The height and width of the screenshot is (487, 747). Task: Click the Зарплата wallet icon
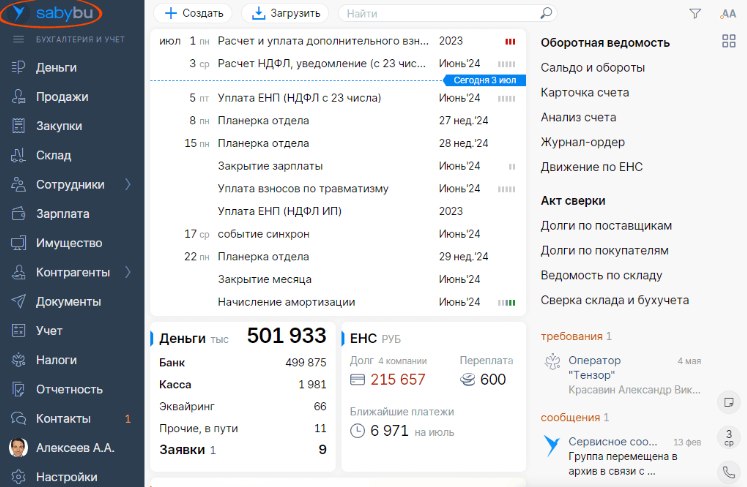coord(18,213)
